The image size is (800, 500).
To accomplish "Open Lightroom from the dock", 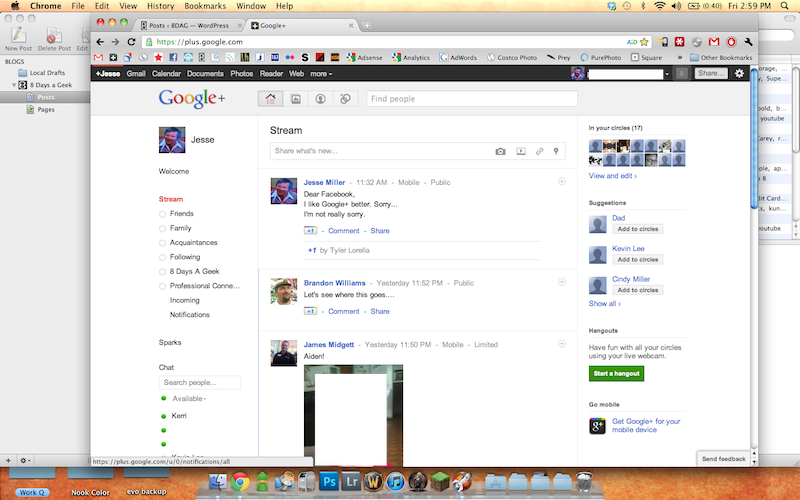I will pos(352,481).
